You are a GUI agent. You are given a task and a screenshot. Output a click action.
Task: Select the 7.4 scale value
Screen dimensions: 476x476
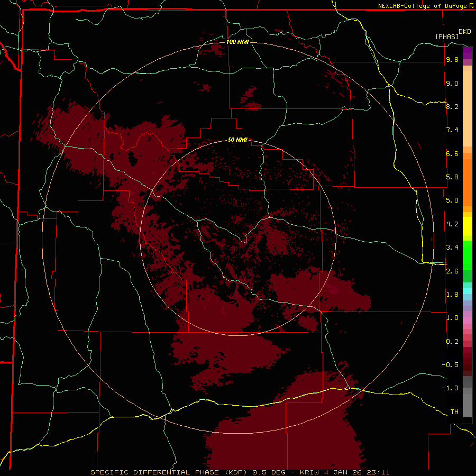452,130
